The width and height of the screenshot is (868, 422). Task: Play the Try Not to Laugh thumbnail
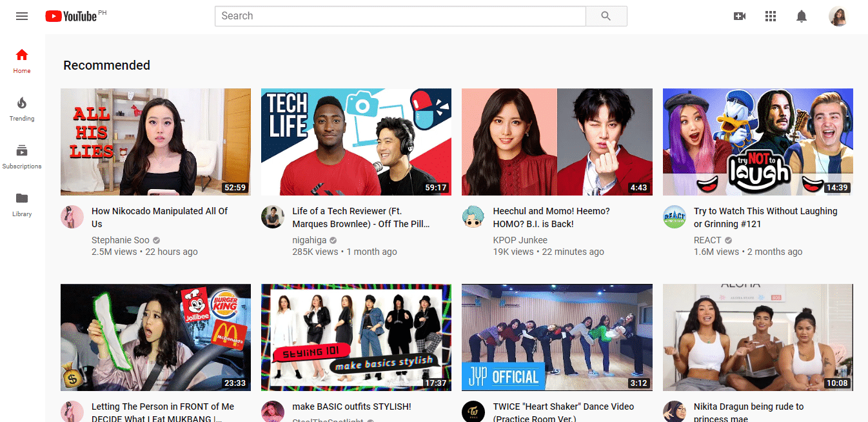[758, 142]
